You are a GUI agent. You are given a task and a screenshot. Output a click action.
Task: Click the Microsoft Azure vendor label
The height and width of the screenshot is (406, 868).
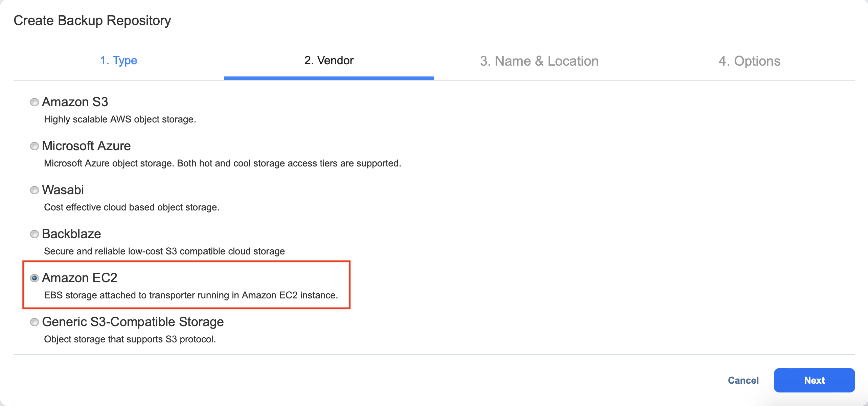point(86,146)
